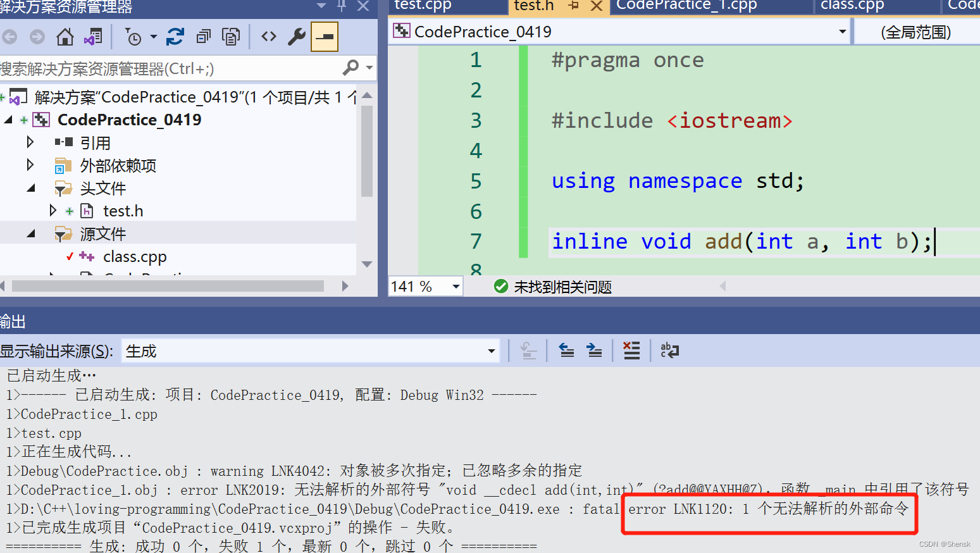Open dropdown arrow next to pending changes filter

coord(153,37)
